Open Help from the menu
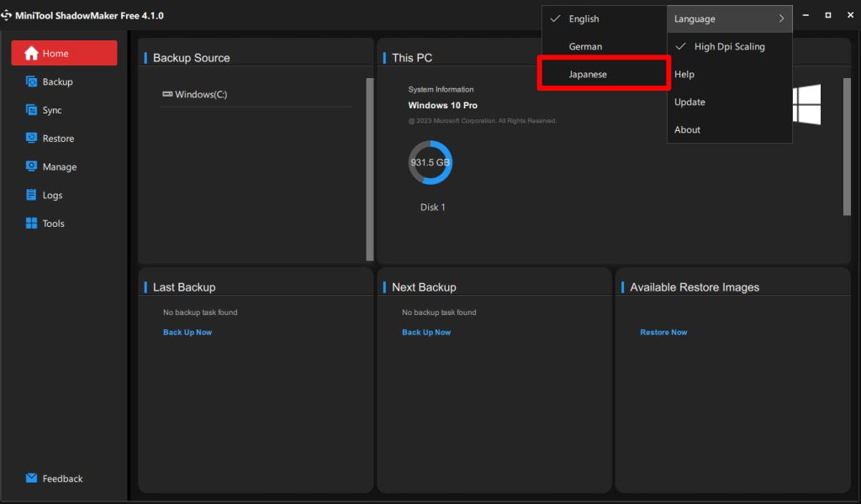 tap(729, 74)
